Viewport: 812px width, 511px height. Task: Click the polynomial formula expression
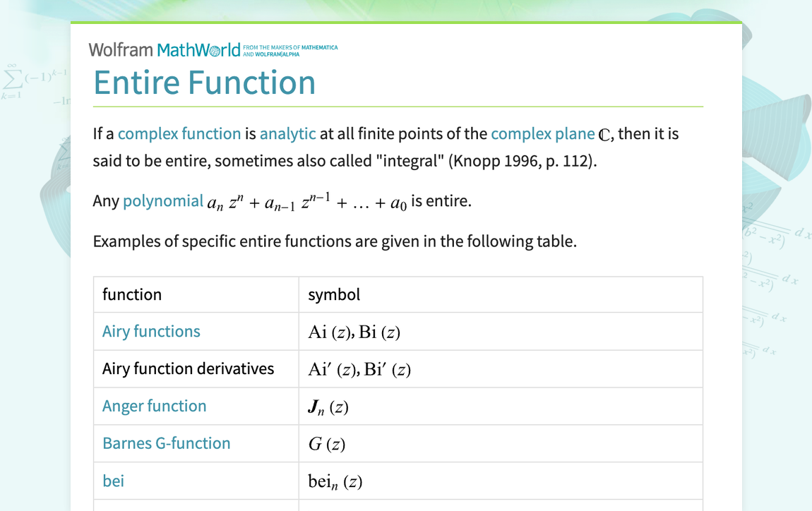click(x=307, y=202)
